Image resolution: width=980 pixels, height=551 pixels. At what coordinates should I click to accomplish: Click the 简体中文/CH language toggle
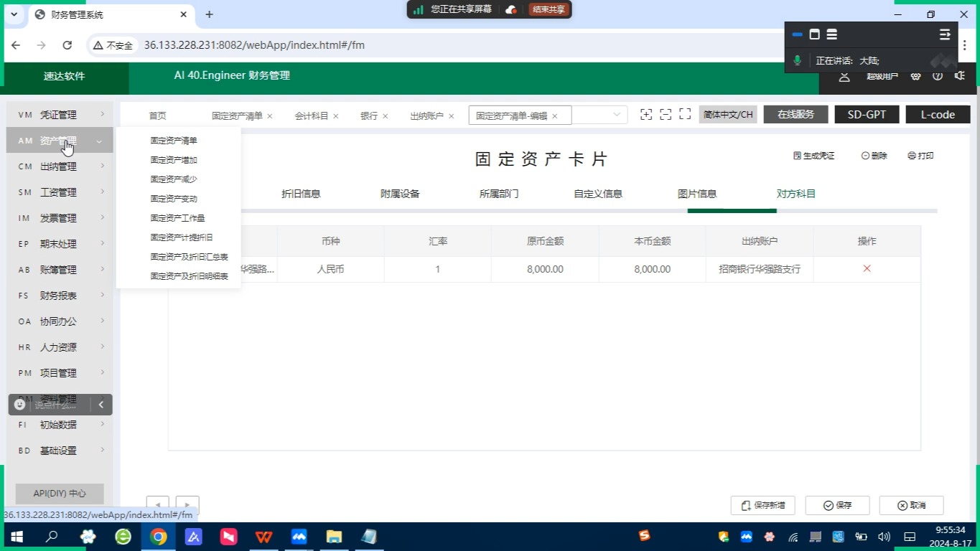727,113
